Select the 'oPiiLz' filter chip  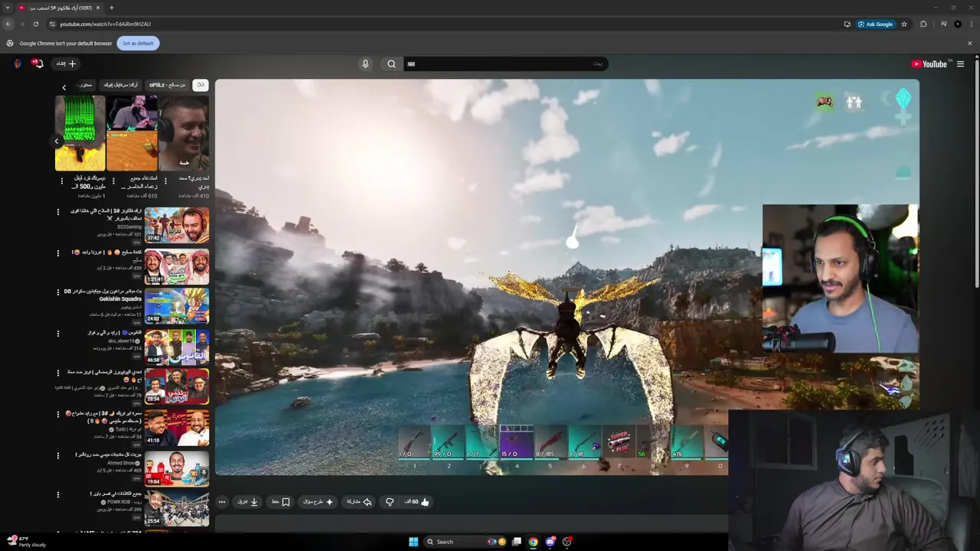[x=167, y=85]
